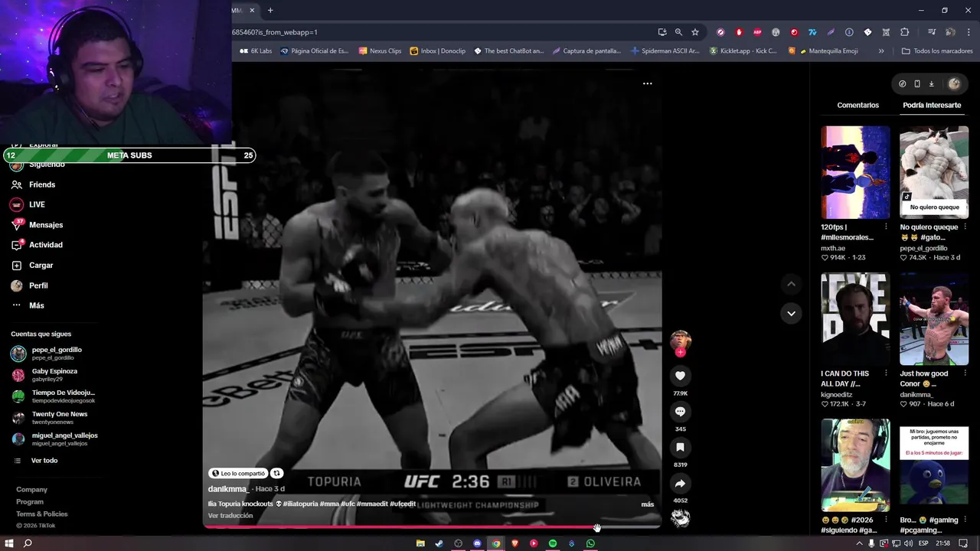Open Steam from the taskbar

point(439,543)
